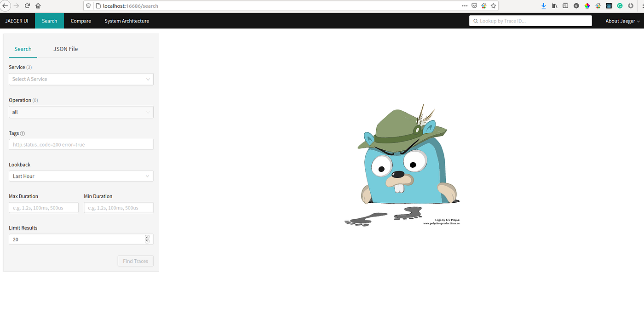Click the gray circular S extension icon
This screenshot has height=319, width=644.
(x=576, y=6)
